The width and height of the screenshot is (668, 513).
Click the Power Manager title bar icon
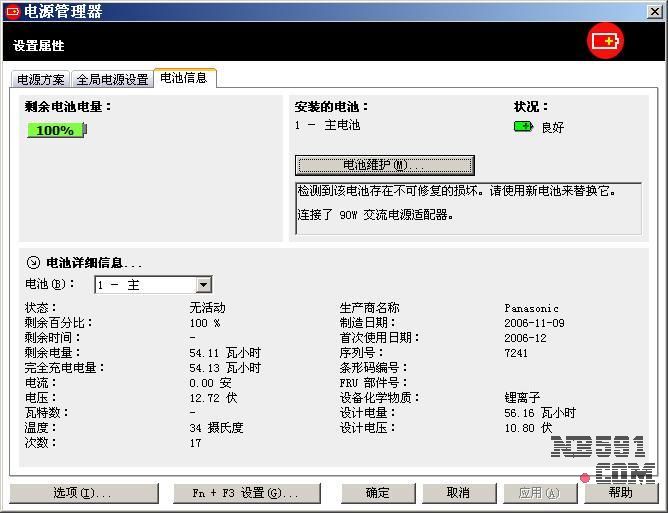tap(12, 11)
